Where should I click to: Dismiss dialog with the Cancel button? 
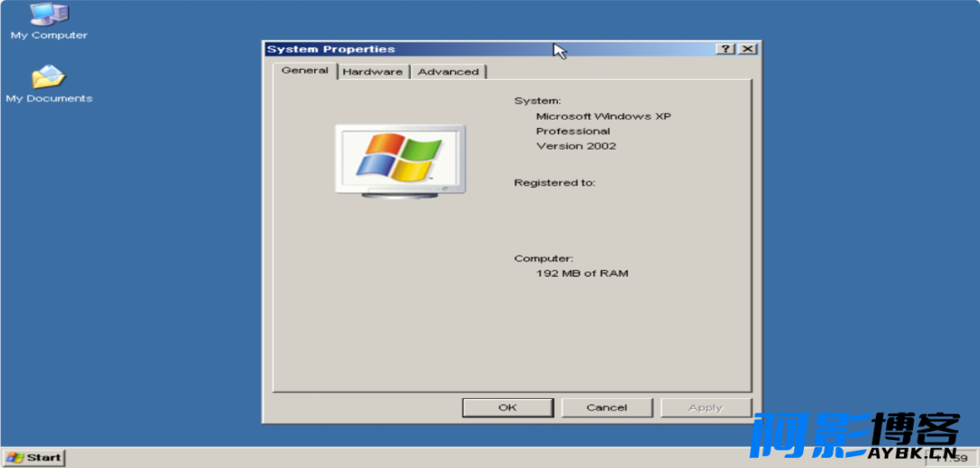click(x=607, y=408)
